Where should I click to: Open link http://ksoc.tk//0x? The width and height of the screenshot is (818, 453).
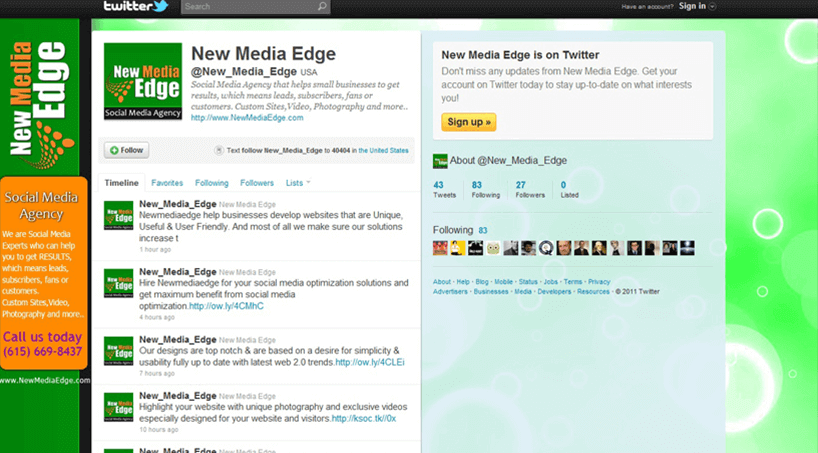[364, 419]
